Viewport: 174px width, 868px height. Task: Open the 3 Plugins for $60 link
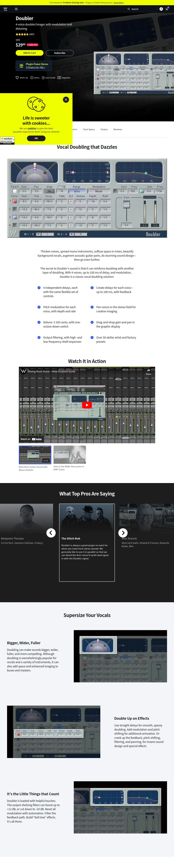pyautogui.click(x=36, y=67)
